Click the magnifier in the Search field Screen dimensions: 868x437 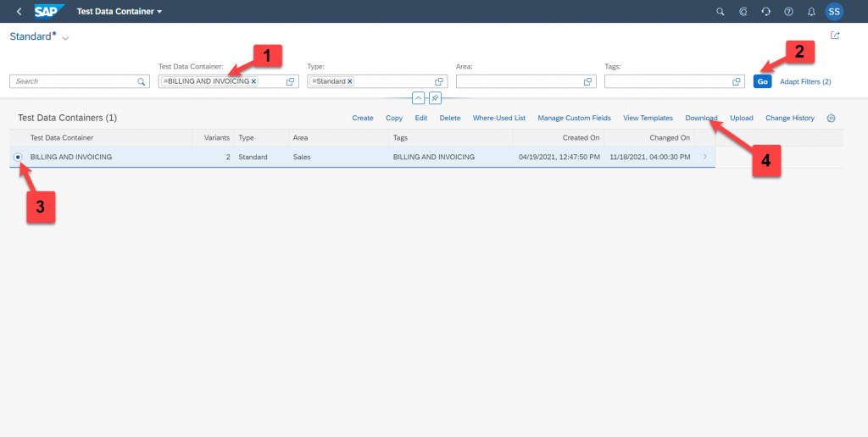pos(142,81)
